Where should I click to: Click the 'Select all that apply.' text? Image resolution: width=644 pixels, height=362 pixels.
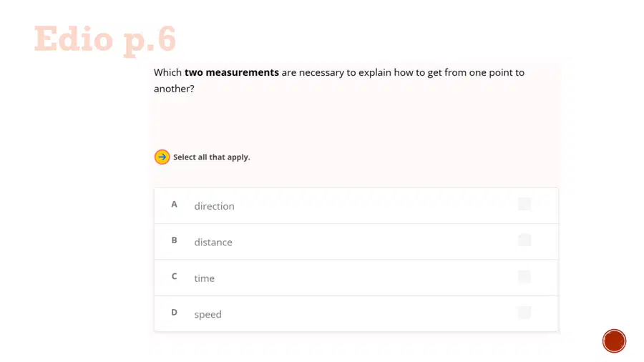click(212, 157)
